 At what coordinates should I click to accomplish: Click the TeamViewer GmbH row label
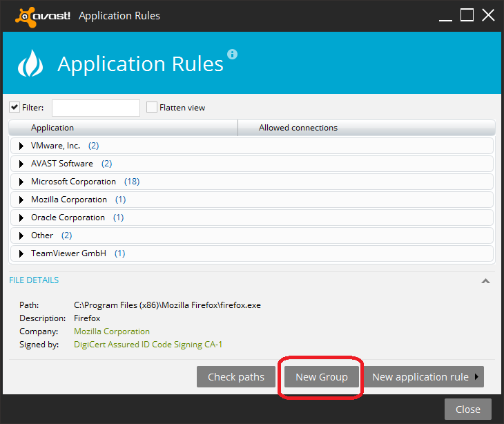(x=68, y=253)
